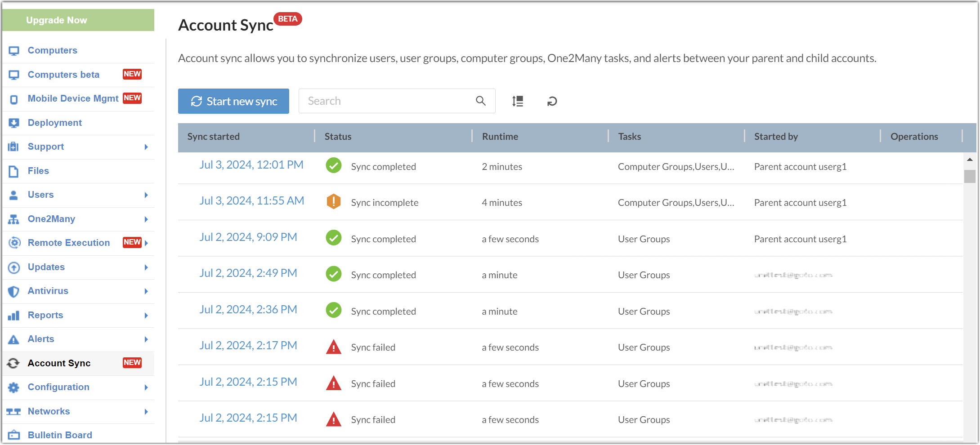The image size is (980, 445).
Task: Click the Antivirus shield icon
Action: [13, 291]
